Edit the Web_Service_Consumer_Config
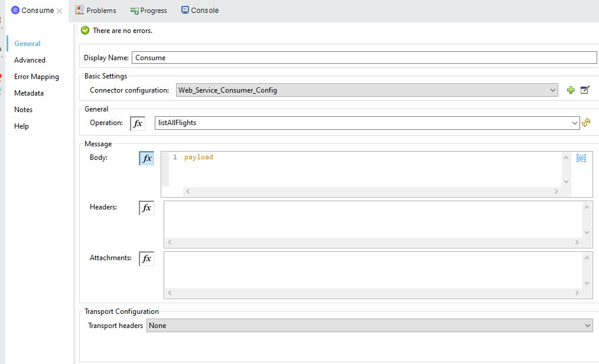The width and height of the screenshot is (599, 364). tap(585, 90)
